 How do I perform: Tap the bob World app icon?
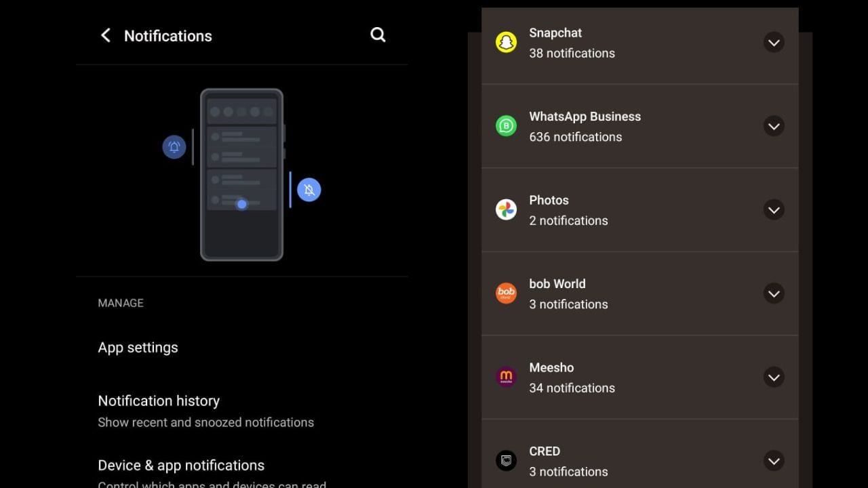(506, 293)
